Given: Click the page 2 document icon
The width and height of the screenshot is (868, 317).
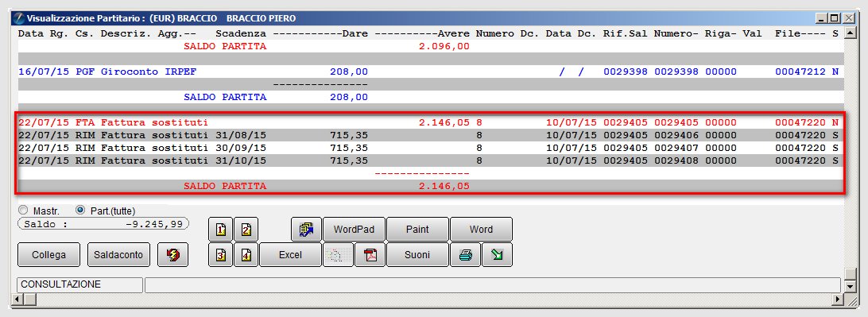Looking at the screenshot, I should click(246, 229).
